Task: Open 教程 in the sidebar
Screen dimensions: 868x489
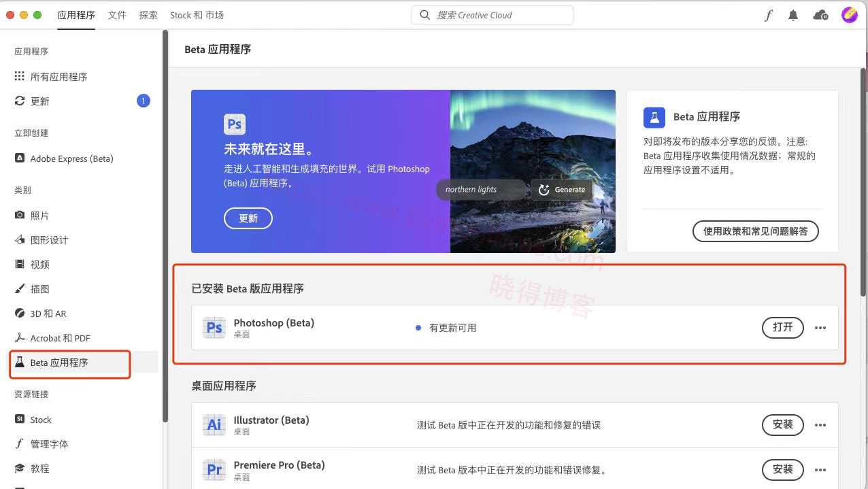Action: pos(39,469)
